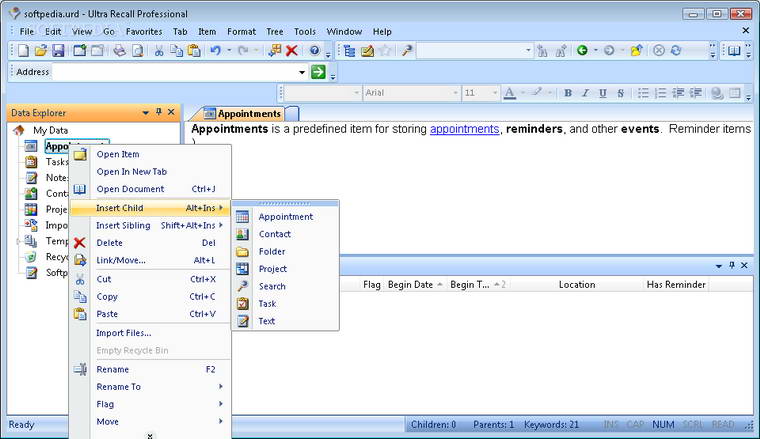This screenshot has width=760, height=439.
Task: Click into the Address input field
Action: (174, 72)
